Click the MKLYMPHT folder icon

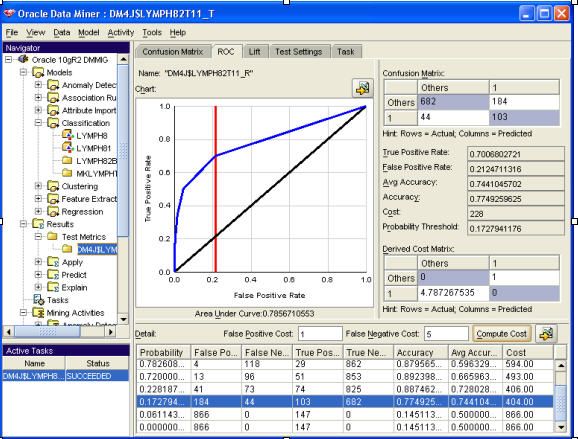(67, 173)
